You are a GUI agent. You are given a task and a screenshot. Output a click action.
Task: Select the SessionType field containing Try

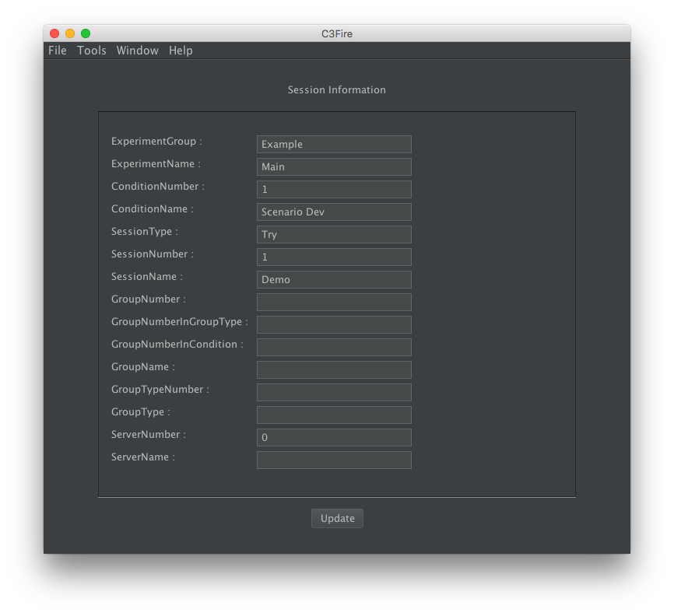[x=334, y=235]
